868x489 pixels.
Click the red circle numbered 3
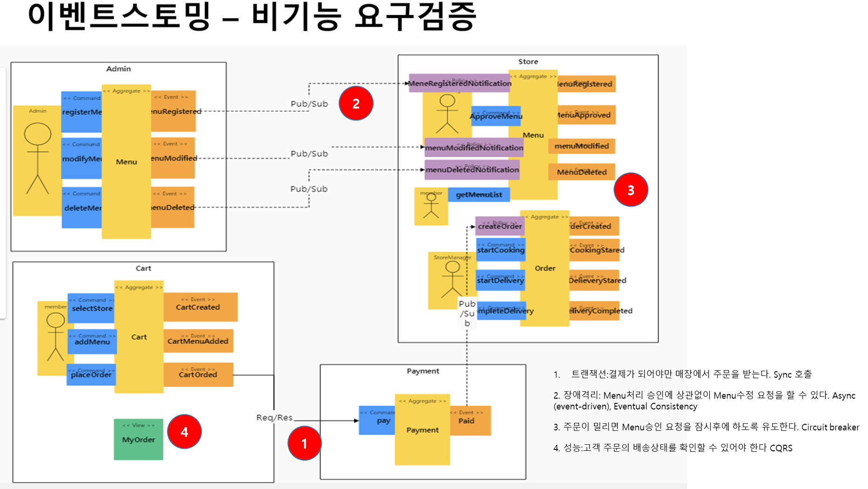pos(631,190)
